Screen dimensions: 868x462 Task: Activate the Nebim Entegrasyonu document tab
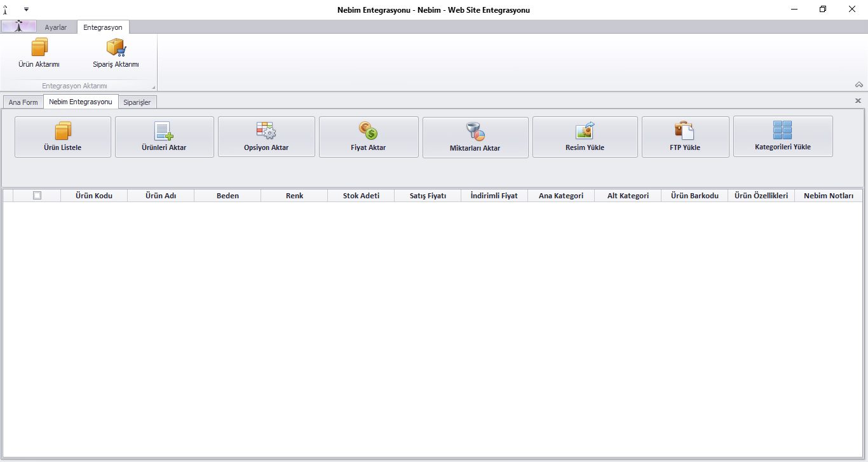pyautogui.click(x=81, y=102)
